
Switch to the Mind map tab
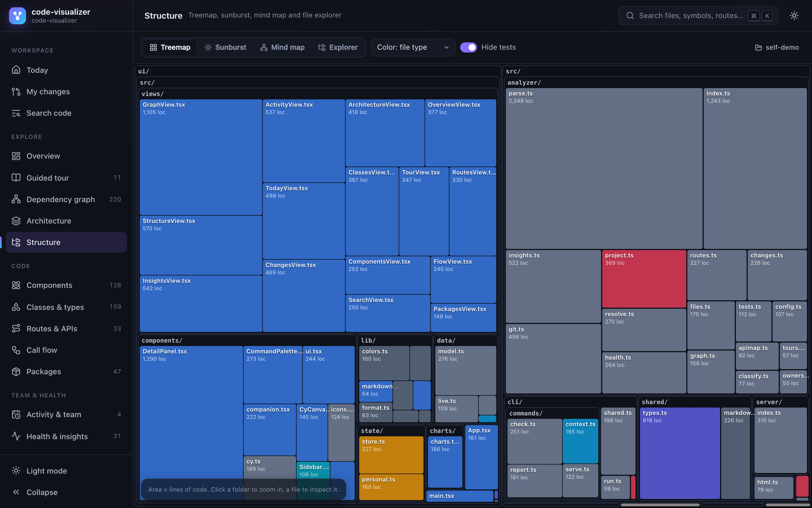[x=282, y=47]
